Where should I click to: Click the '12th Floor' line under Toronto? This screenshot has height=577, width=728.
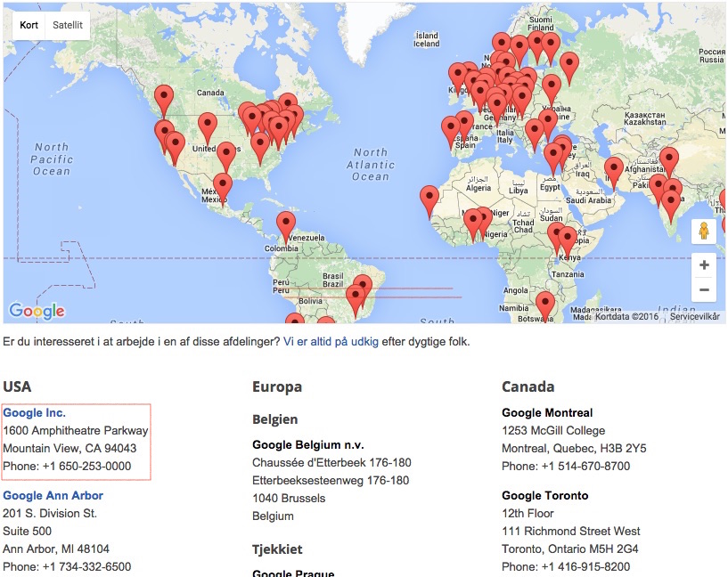(x=528, y=514)
